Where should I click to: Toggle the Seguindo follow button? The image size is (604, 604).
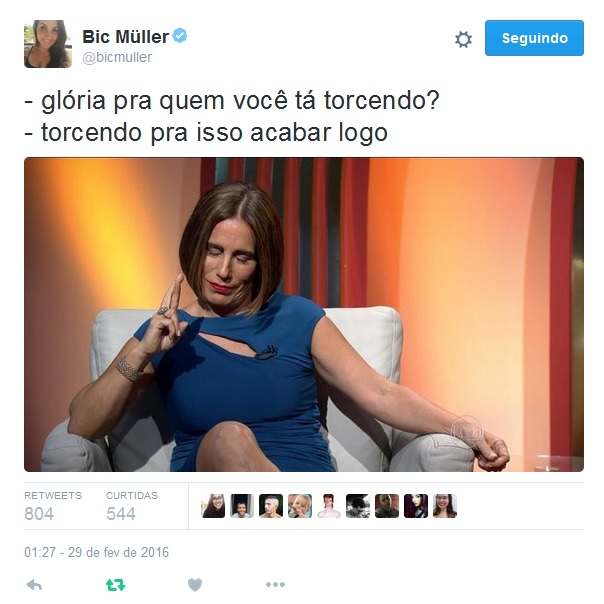point(534,38)
